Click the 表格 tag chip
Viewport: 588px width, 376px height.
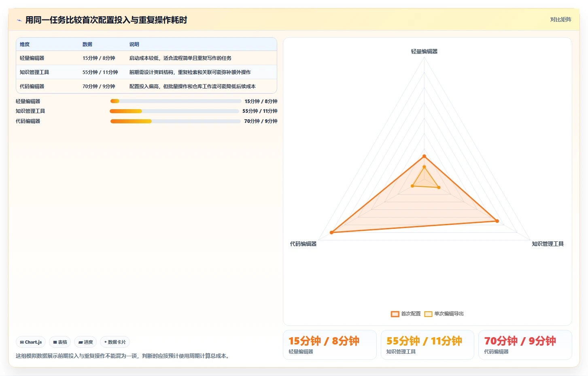[x=60, y=342]
